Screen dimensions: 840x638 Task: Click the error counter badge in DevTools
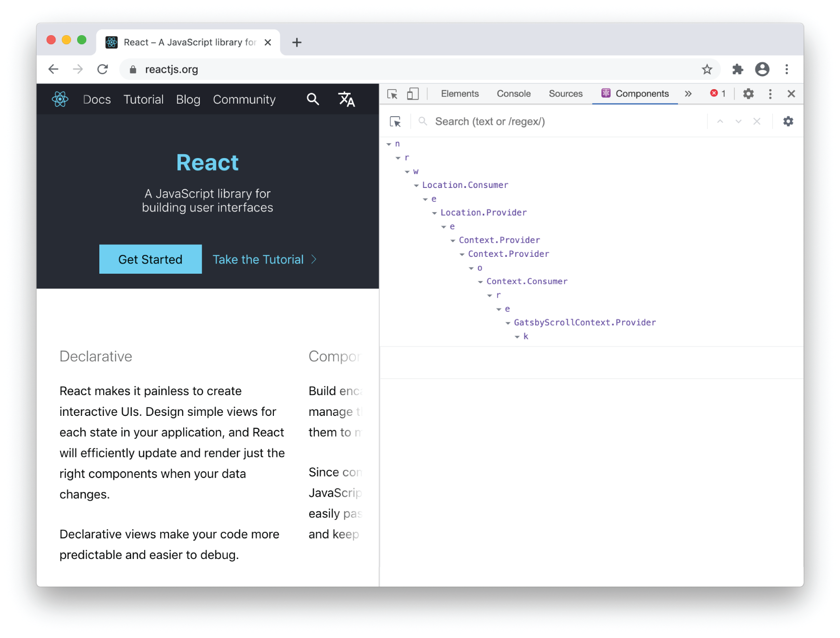pyautogui.click(x=718, y=93)
